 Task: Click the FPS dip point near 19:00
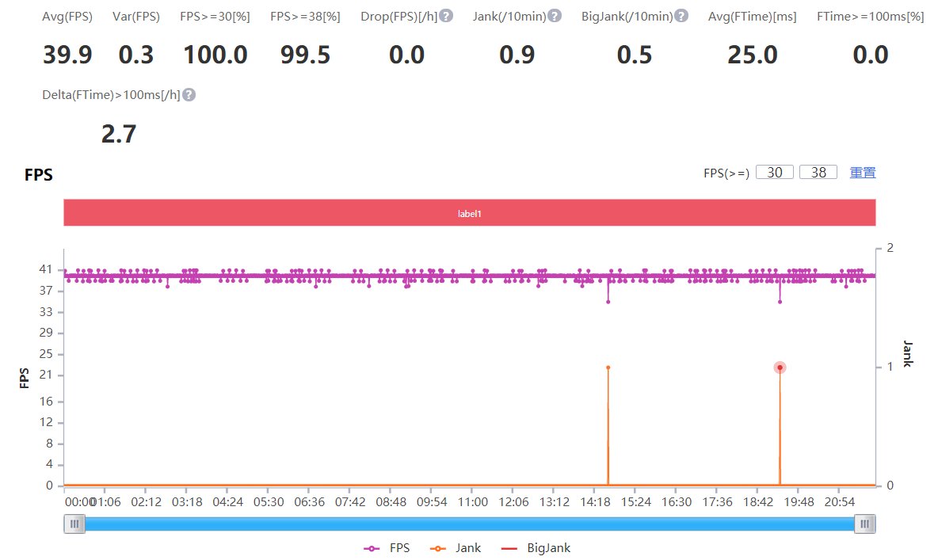point(780,302)
